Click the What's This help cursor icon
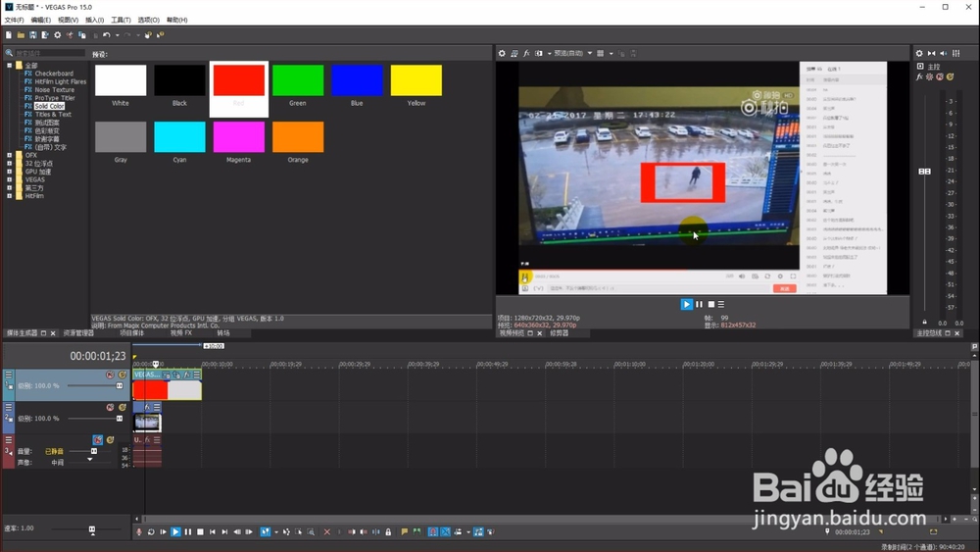This screenshot has width=980, height=552. (161, 35)
